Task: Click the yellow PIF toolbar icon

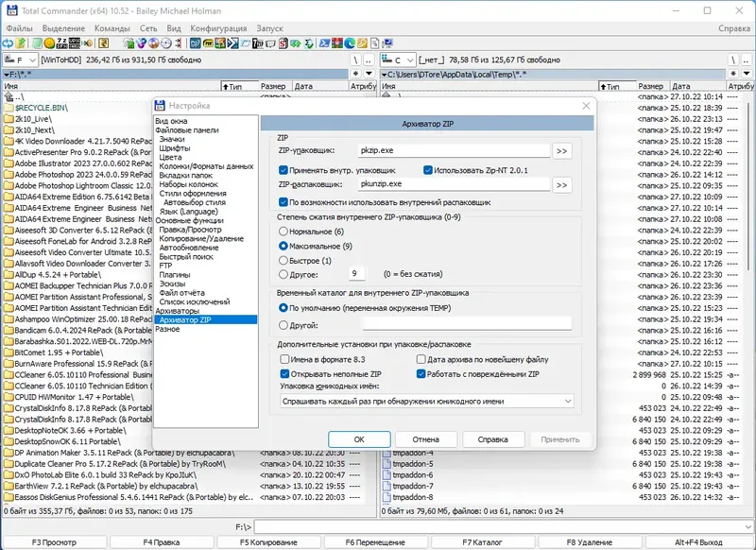Action: 208,43
